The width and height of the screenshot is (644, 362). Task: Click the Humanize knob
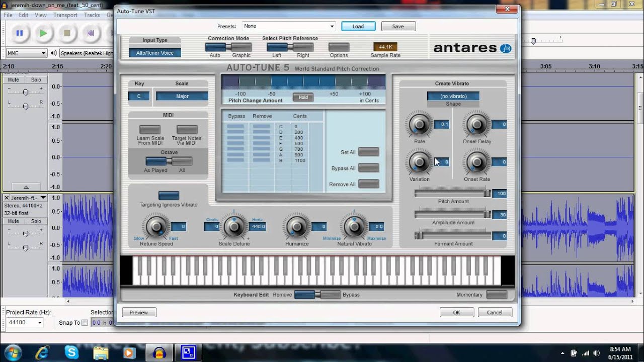click(297, 226)
